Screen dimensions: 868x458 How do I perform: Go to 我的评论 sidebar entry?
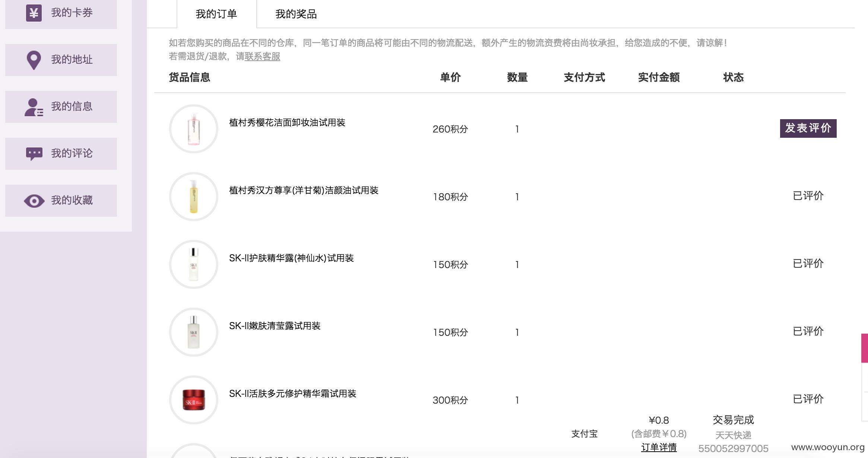[61, 154]
